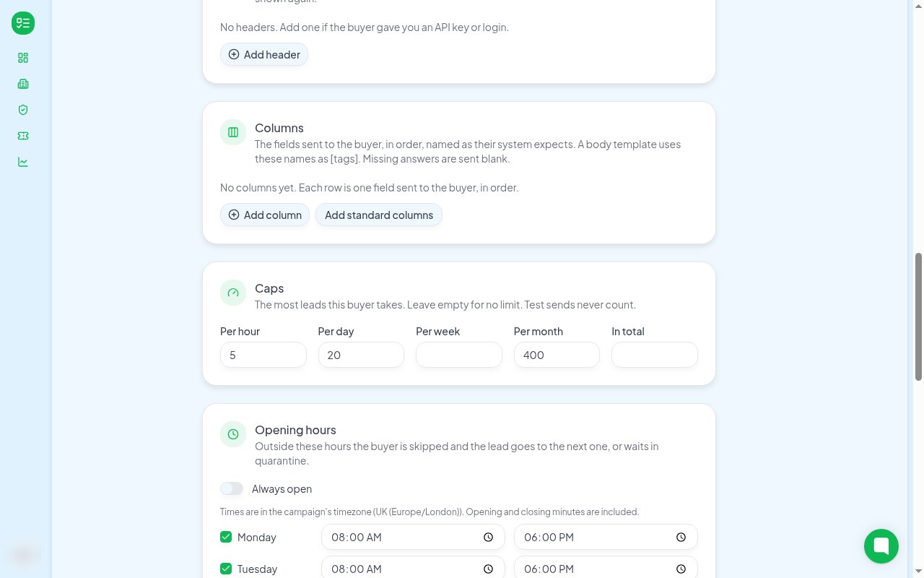
Task: Open the chat support bubble
Action: point(881,545)
